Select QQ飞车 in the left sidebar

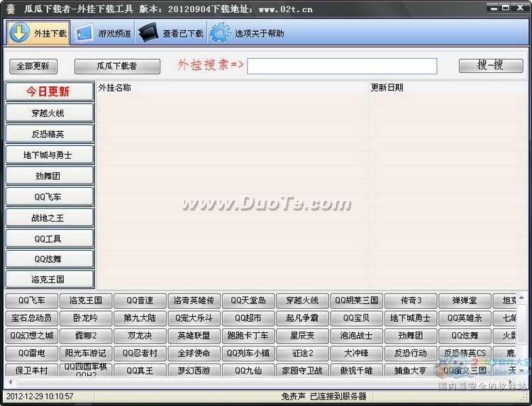click(x=50, y=197)
